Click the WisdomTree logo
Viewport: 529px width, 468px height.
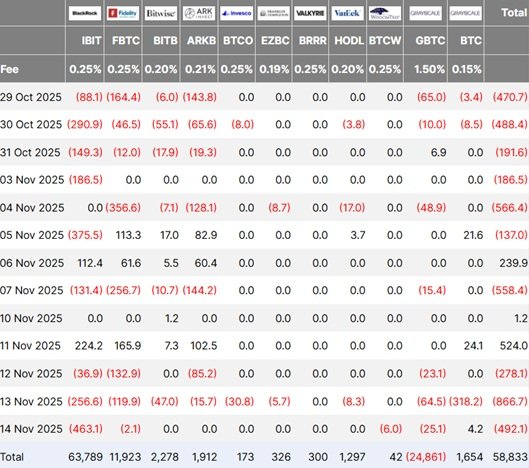[x=385, y=13]
